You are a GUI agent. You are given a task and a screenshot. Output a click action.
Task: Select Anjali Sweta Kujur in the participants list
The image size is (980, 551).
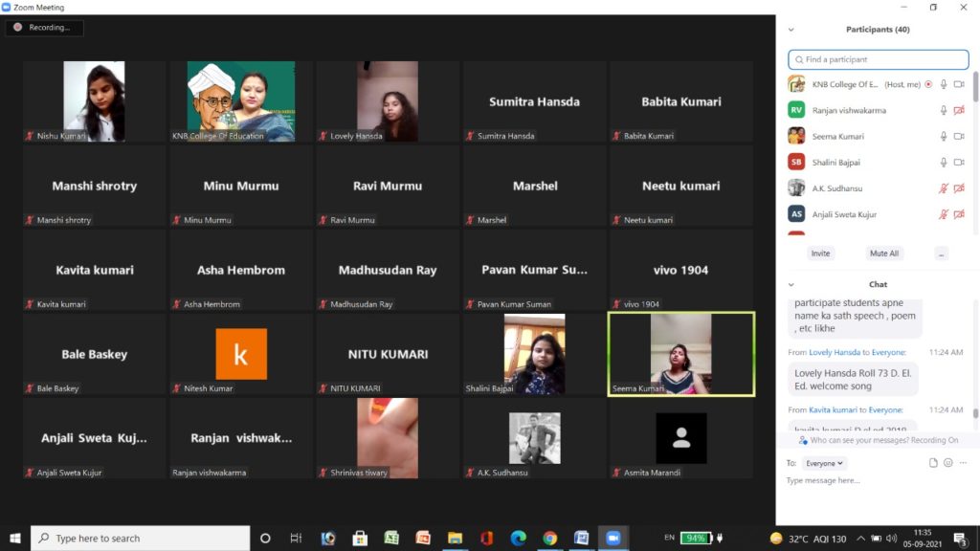click(842, 214)
